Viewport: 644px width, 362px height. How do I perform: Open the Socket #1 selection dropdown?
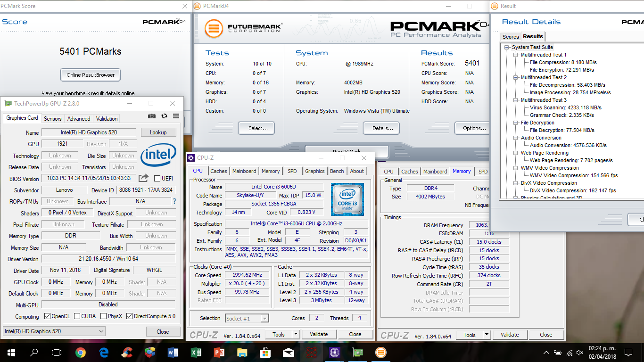247,319
